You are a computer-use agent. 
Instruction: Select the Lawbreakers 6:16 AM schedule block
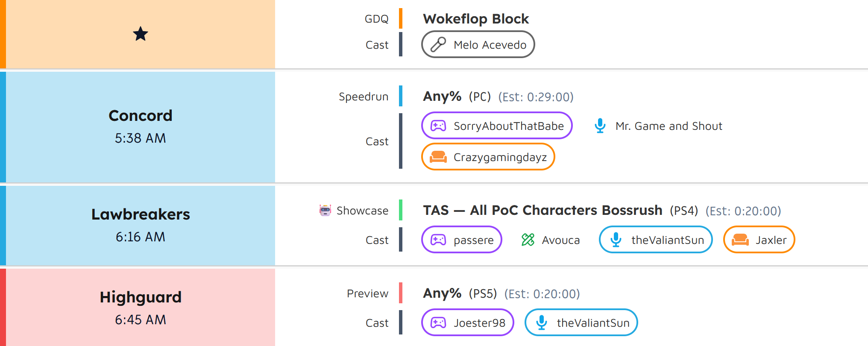coord(140,225)
